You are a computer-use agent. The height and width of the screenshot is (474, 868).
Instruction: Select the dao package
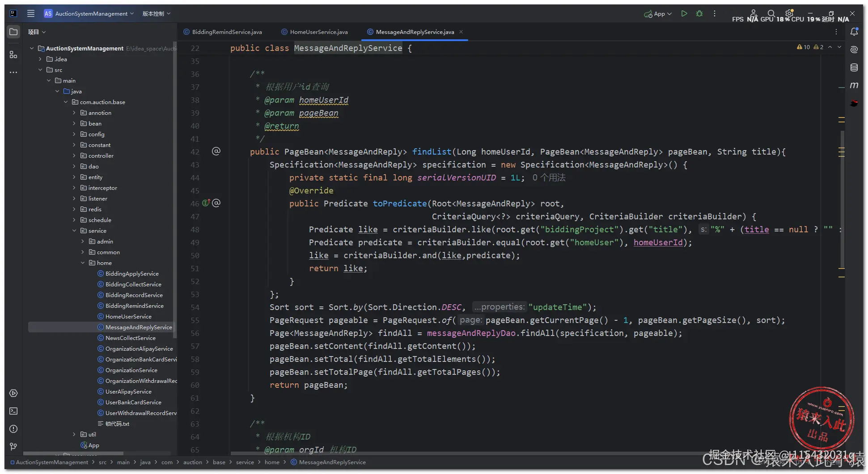[89, 166]
